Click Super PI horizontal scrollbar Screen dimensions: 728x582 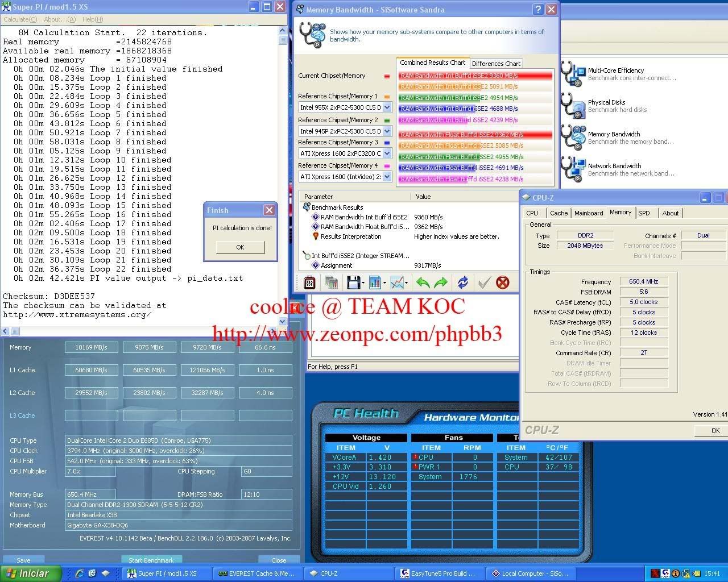[139, 331]
